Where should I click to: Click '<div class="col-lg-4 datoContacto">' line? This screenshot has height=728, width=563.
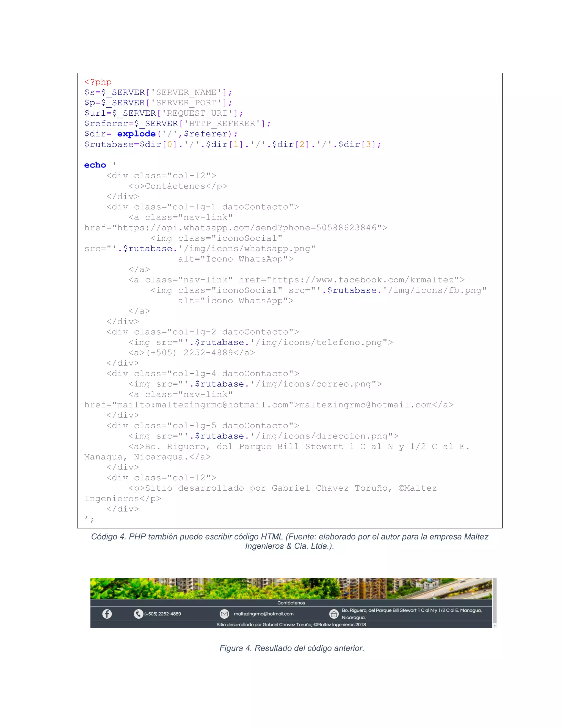tap(202, 374)
